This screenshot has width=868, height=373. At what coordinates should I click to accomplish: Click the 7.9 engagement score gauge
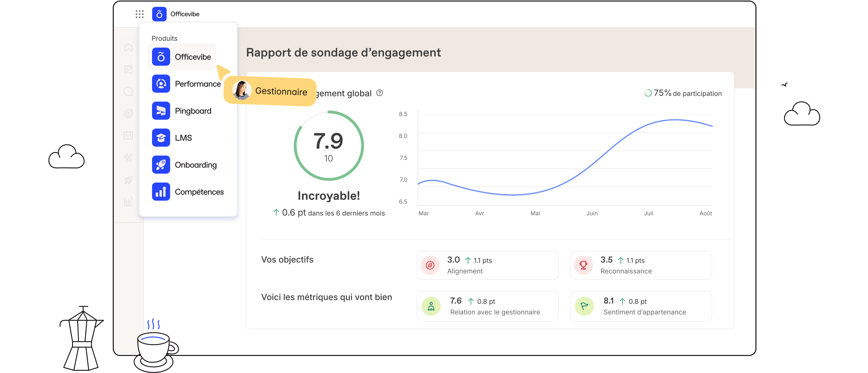(328, 145)
